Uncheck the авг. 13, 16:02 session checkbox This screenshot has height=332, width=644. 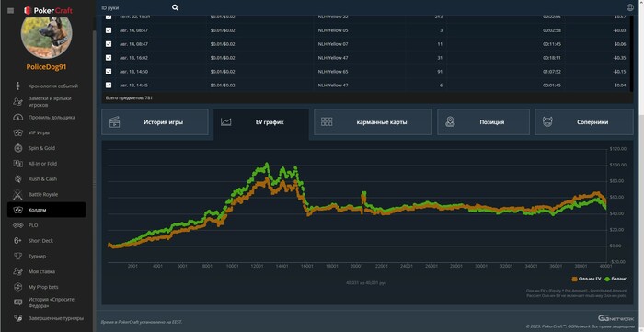pyautogui.click(x=109, y=58)
